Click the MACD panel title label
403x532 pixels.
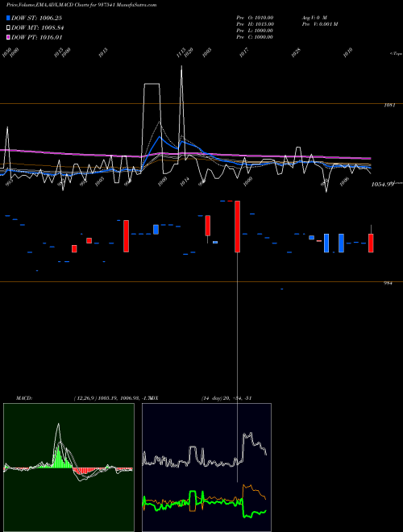click(x=23, y=398)
